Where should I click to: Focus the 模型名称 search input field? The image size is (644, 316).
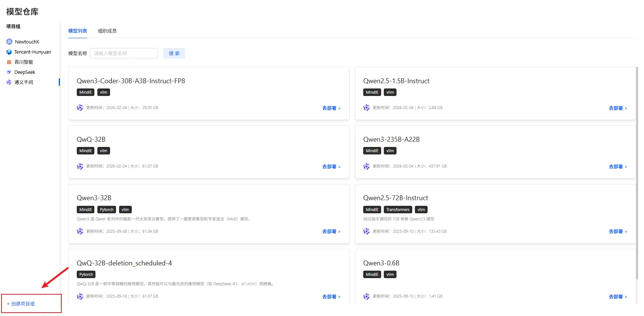pos(124,53)
